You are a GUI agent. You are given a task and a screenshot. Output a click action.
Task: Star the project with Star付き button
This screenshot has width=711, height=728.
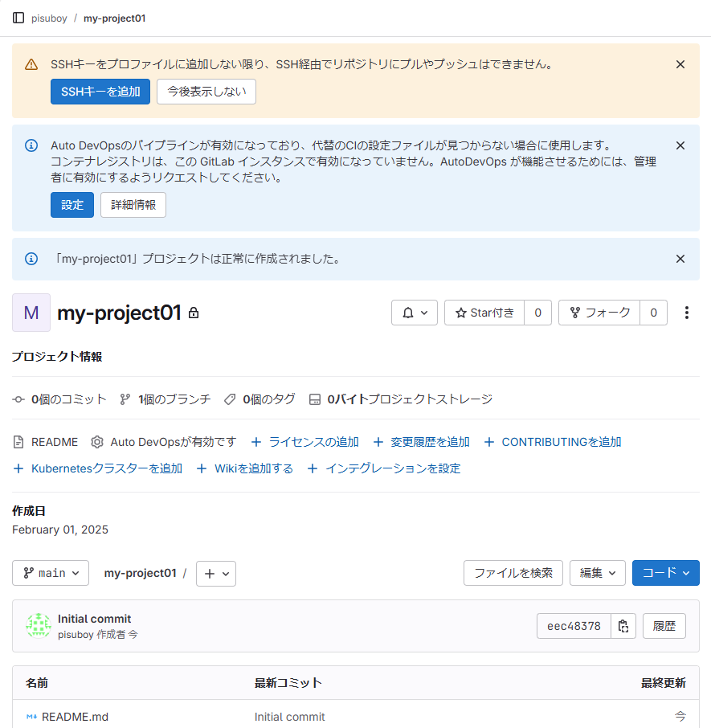coord(484,313)
